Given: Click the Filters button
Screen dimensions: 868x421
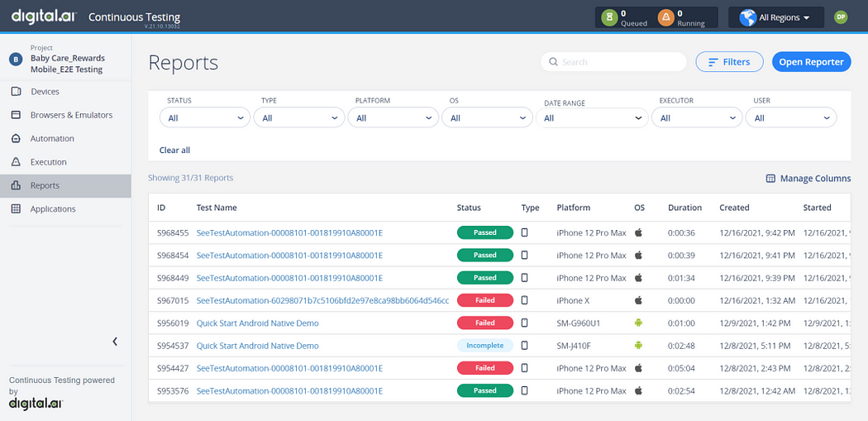Looking at the screenshot, I should point(730,62).
